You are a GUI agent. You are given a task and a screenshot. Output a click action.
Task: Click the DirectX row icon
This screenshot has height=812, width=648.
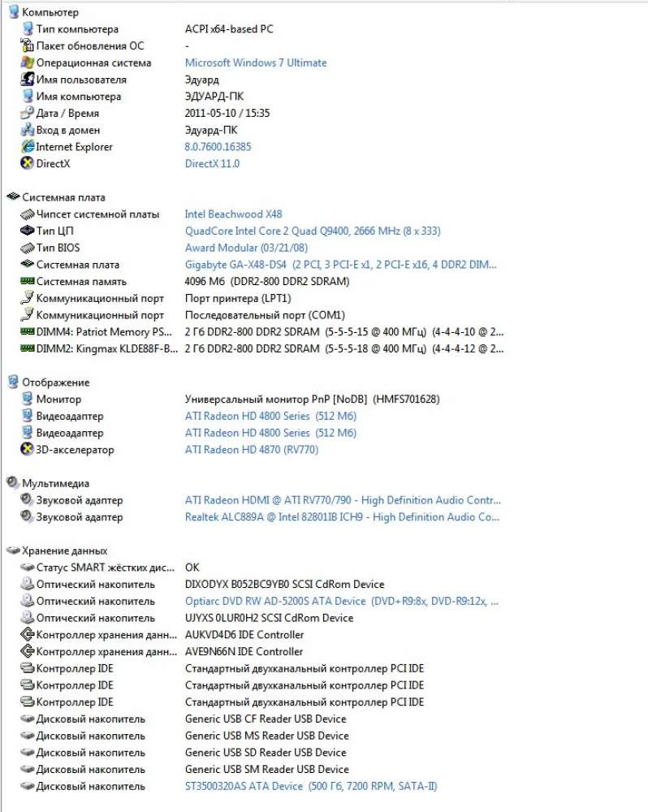coord(28,163)
